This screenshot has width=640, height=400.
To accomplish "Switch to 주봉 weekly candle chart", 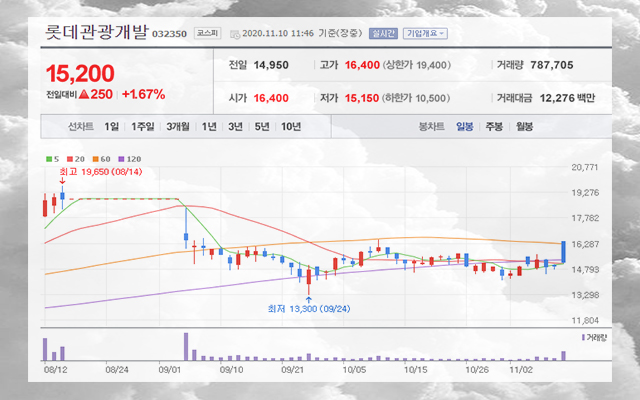I will [x=494, y=127].
